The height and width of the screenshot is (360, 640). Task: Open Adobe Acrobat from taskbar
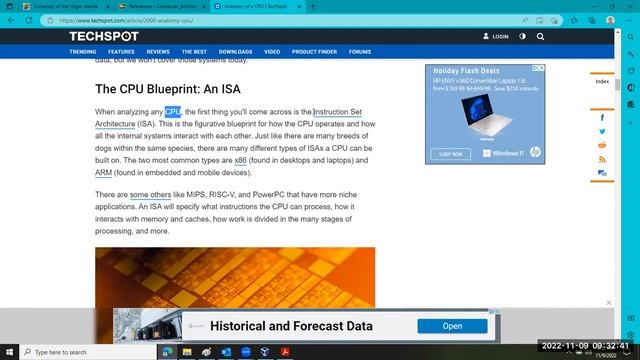pyautogui.click(x=285, y=352)
